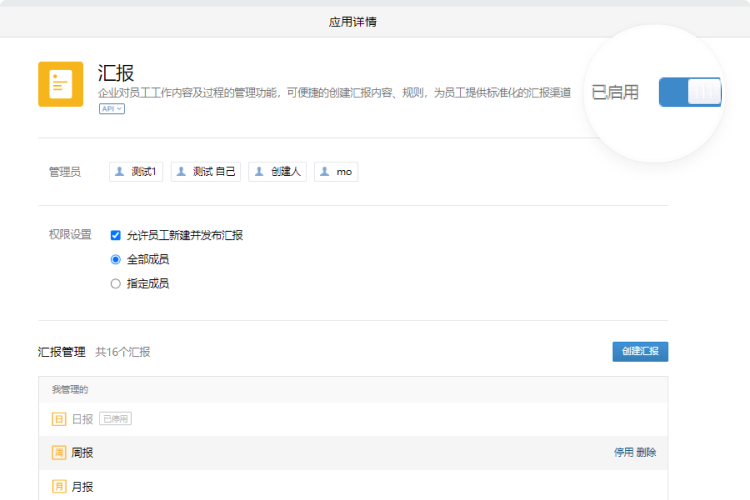The image size is (750, 500).
Task: Open the 周报 report row
Action: click(x=353, y=453)
